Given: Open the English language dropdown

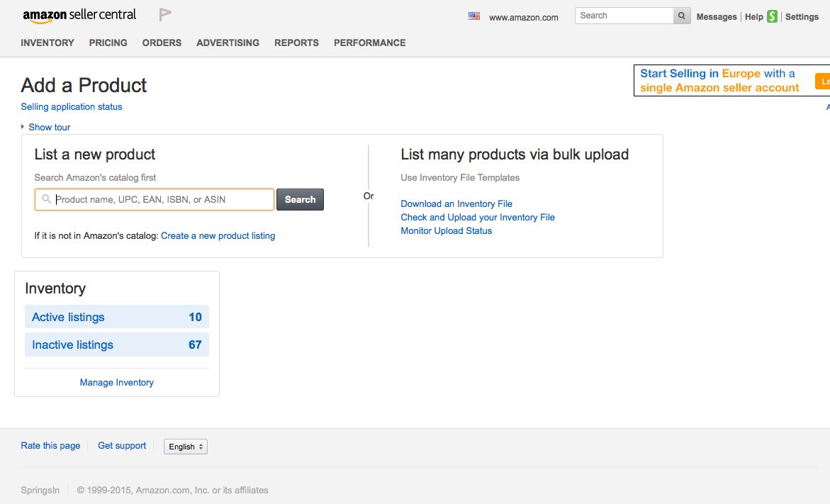Looking at the screenshot, I should tap(185, 447).
